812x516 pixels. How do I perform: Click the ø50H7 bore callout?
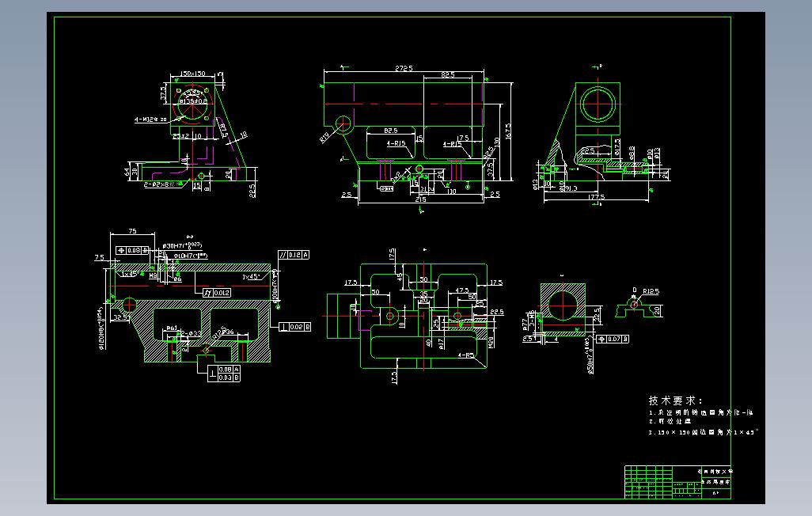590,356
